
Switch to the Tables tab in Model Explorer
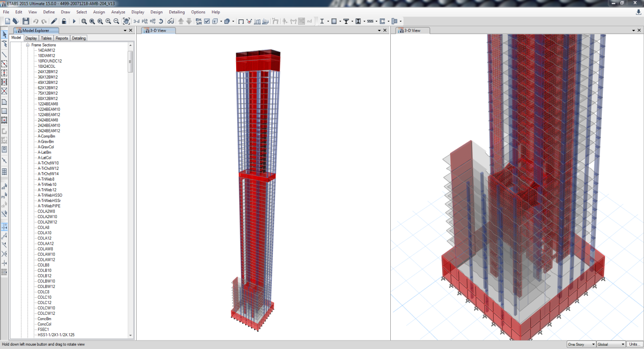tap(46, 38)
